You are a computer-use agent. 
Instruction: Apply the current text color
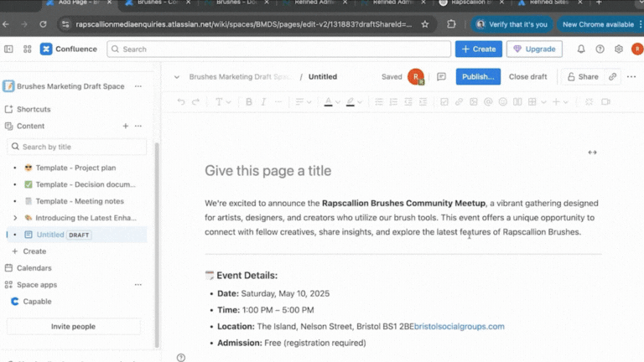(x=328, y=101)
